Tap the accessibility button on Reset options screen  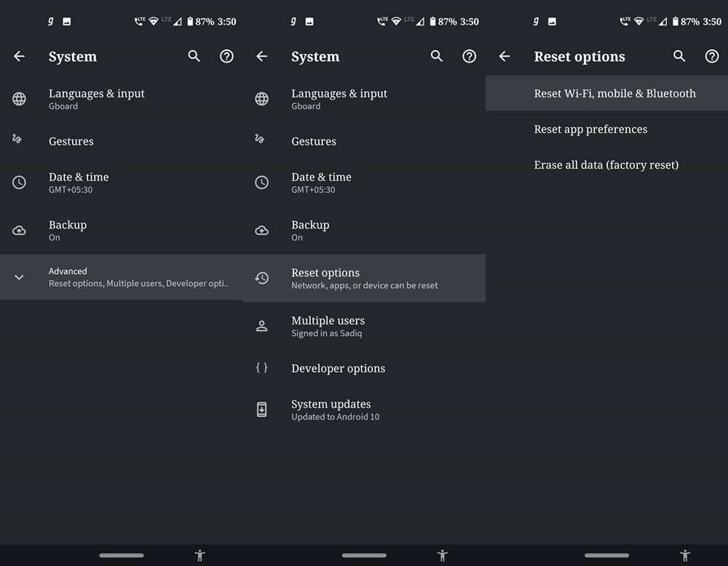pos(685,555)
